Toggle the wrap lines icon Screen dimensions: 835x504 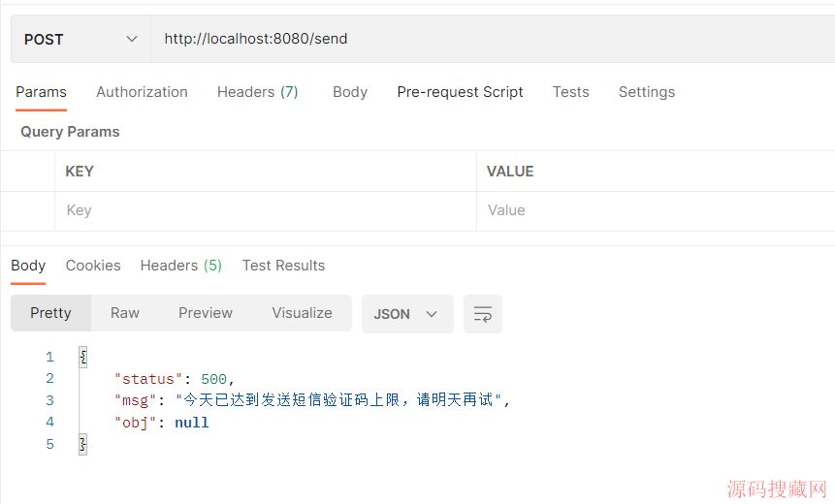483,314
